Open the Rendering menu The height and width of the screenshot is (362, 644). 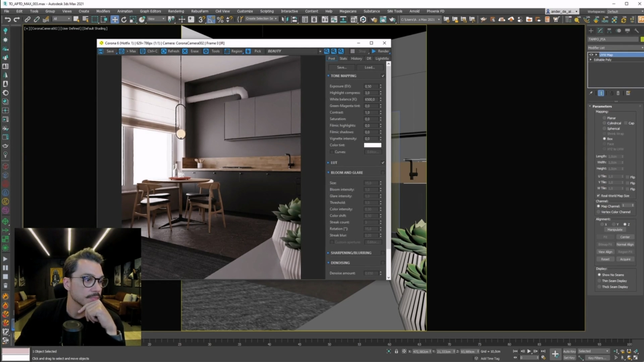(x=176, y=11)
